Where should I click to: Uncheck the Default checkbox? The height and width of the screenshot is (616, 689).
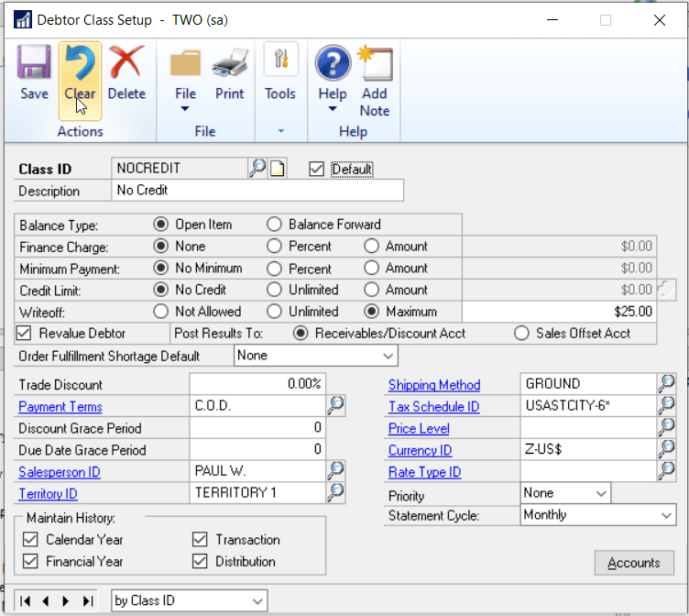[317, 169]
